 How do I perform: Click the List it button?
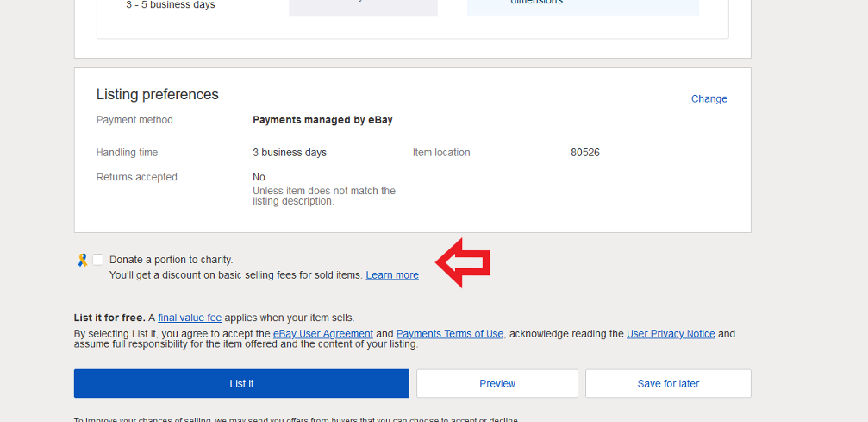pyautogui.click(x=241, y=384)
